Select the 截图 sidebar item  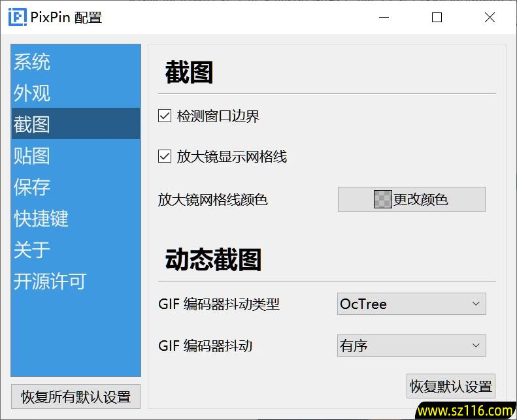[32, 124]
